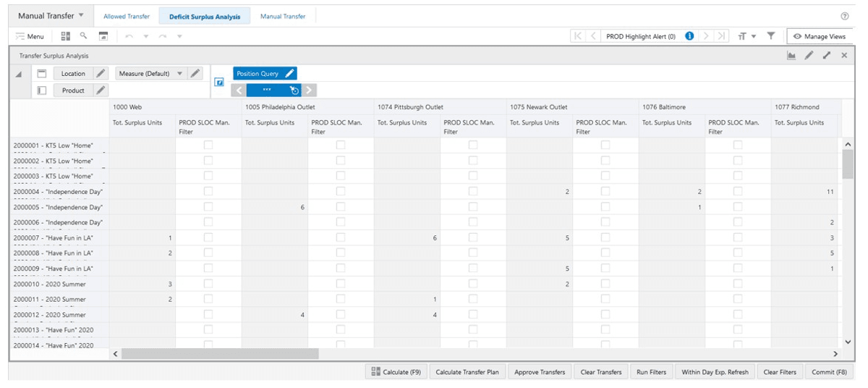Check PROD SLOC filter for 2000001 under 1000 Web
The width and height of the screenshot is (868, 388).
[x=208, y=145]
